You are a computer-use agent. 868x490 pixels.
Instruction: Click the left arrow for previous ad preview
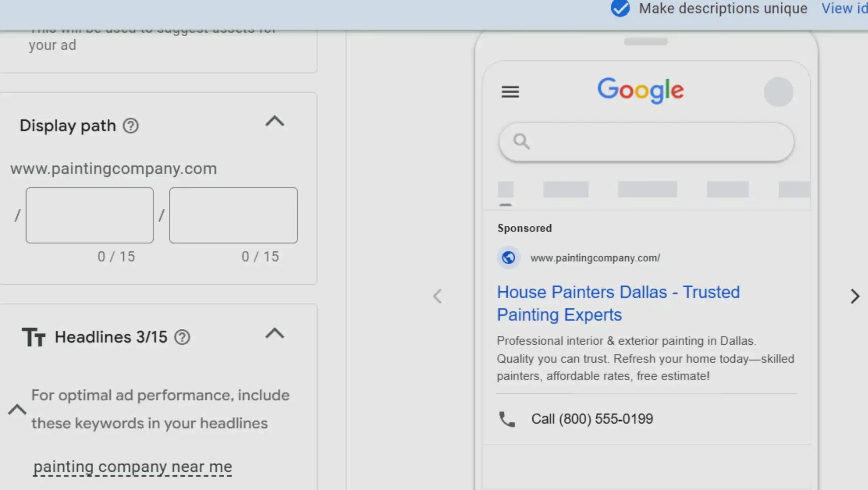(437, 296)
